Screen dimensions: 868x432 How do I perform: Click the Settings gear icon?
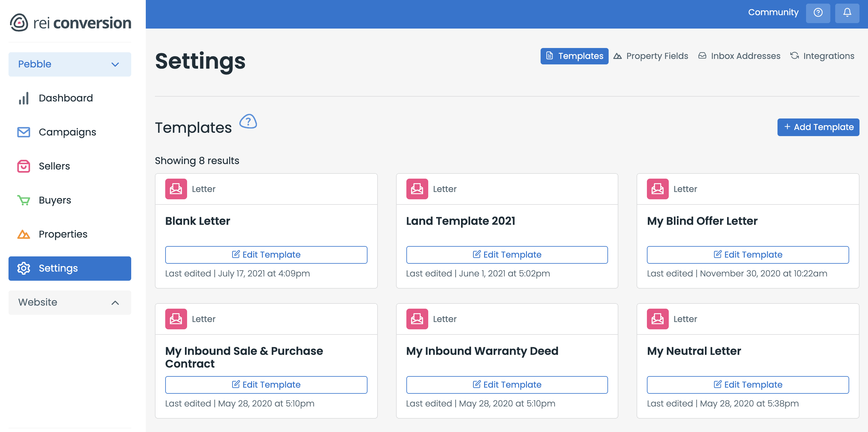(x=24, y=268)
